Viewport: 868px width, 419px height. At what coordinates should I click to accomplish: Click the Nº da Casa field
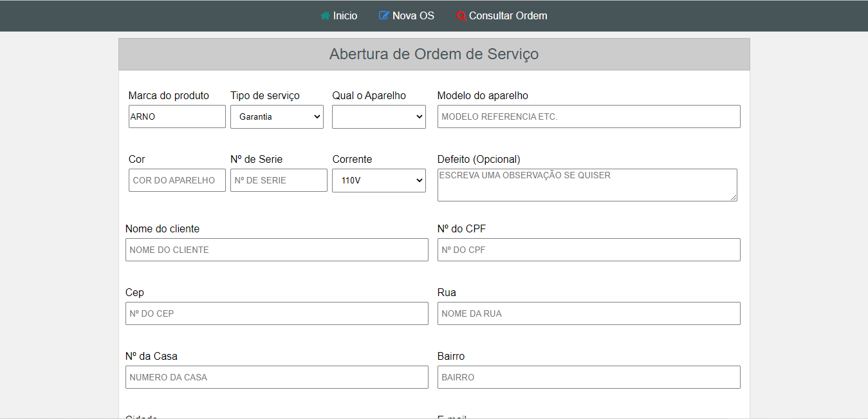(277, 377)
